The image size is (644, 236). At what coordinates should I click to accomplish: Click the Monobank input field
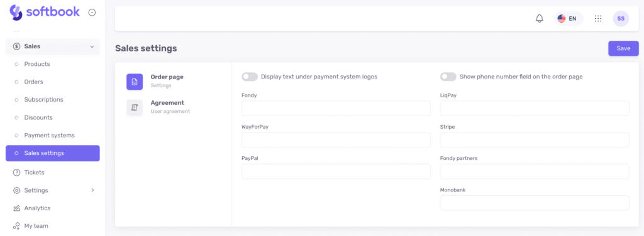(x=535, y=203)
